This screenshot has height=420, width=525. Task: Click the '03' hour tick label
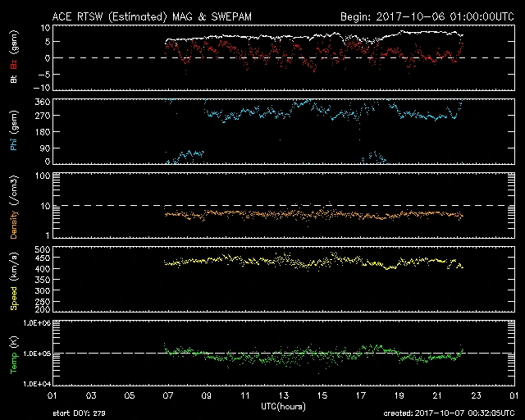[91, 395]
